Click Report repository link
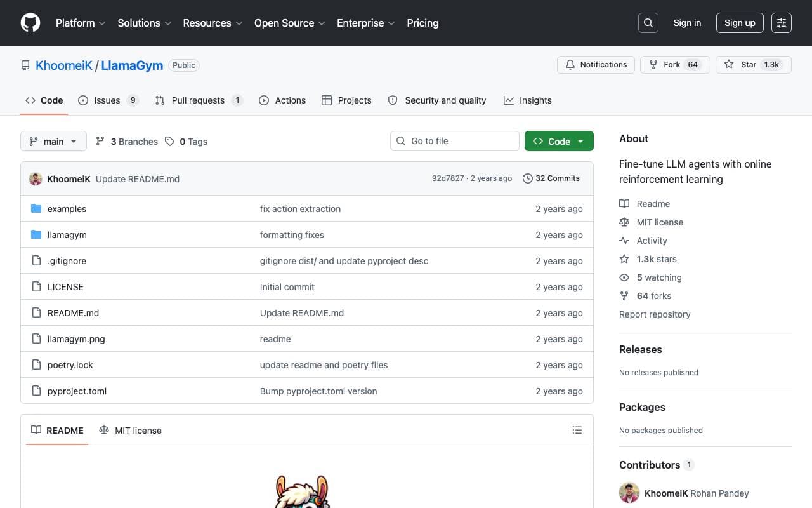 655,314
